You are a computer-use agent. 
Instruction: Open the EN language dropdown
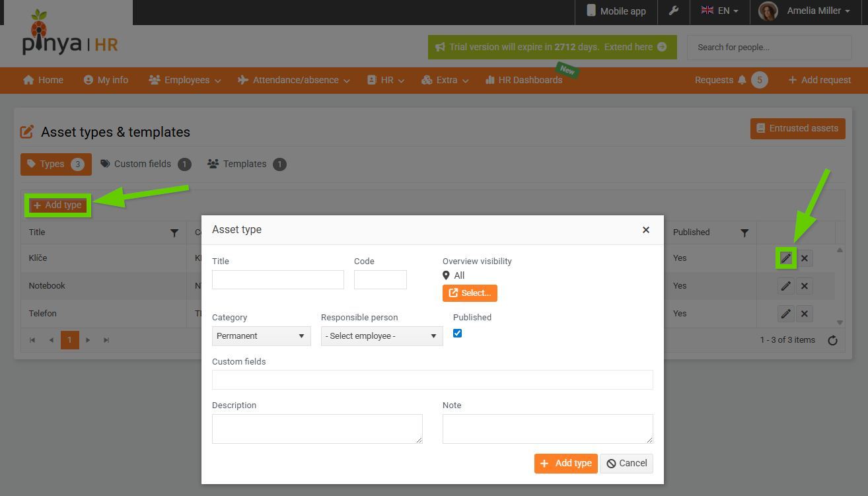coord(720,11)
